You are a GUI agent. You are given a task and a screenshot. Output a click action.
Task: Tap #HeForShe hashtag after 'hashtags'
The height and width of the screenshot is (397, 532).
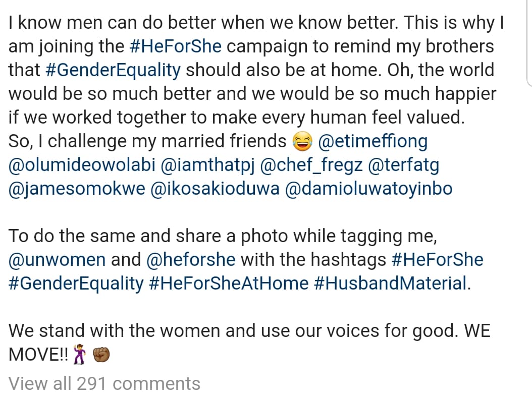[437, 260]
